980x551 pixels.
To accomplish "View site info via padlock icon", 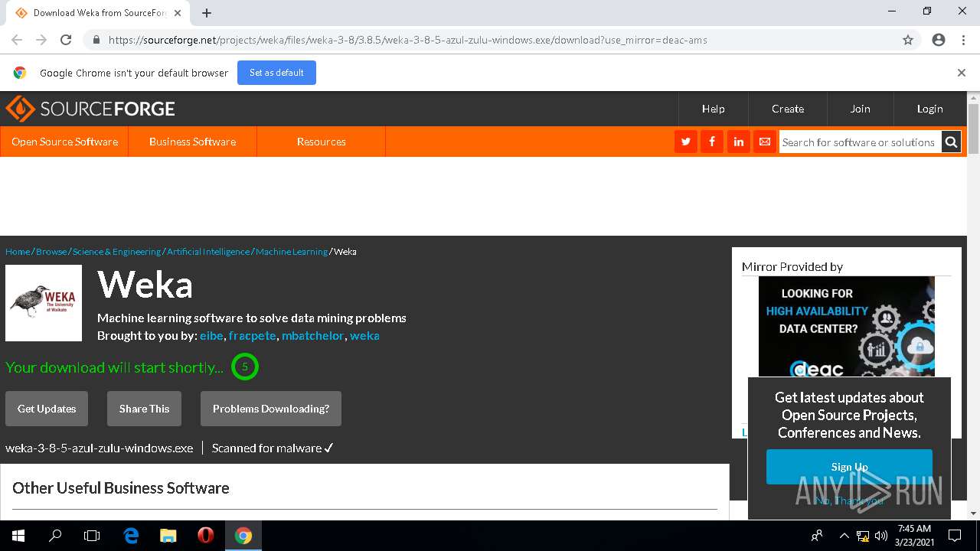I will point(96,40).
